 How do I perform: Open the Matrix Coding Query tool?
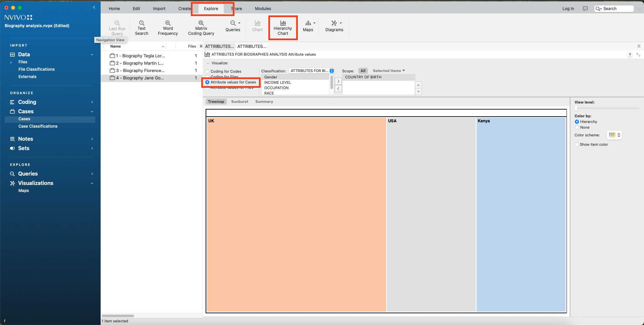click(201, 27)
